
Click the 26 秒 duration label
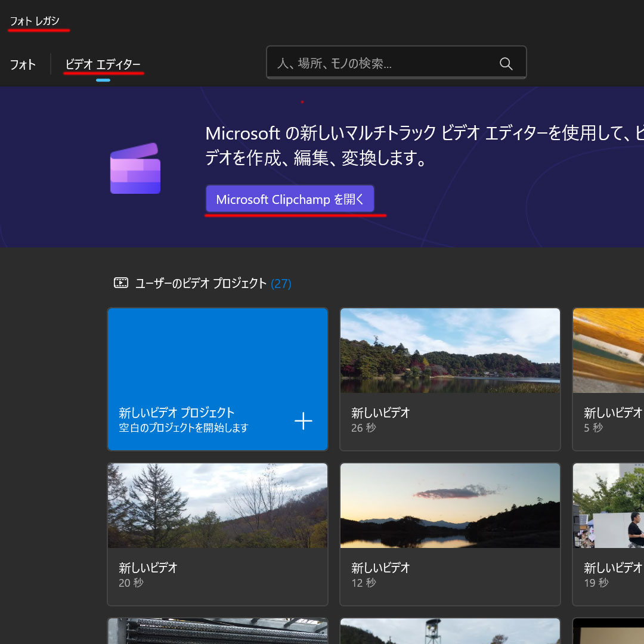(364, 428)
